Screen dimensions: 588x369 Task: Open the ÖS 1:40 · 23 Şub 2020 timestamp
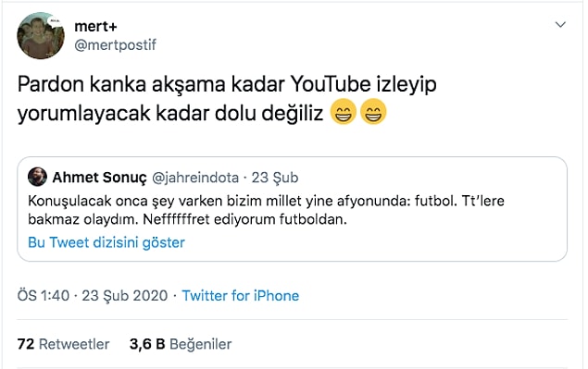[x=93, y=296]
